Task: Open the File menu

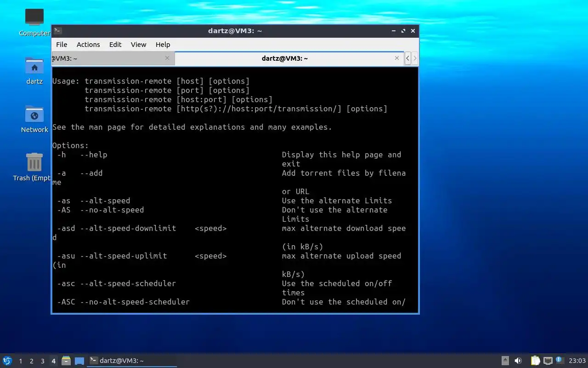Action: click(x=62, y=45)
